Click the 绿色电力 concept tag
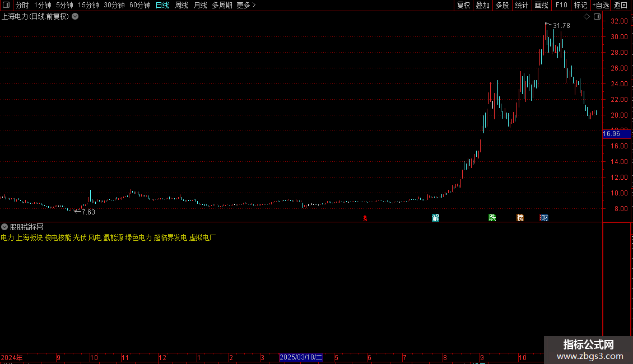The width and height of the screenshot is (633, 364). (138, 237)
